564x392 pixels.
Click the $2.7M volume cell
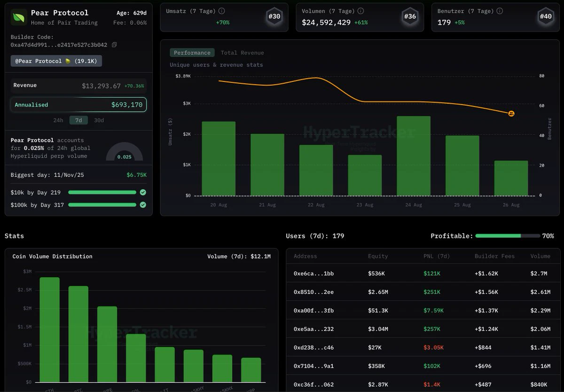click(x=539, y=273)
